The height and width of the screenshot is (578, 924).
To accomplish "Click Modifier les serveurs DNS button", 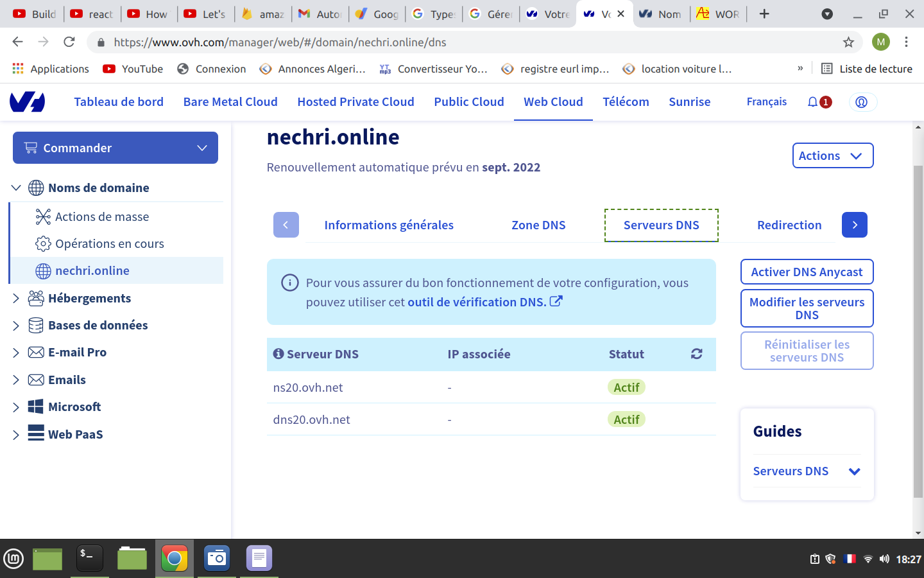I will [x=807, y=309].
